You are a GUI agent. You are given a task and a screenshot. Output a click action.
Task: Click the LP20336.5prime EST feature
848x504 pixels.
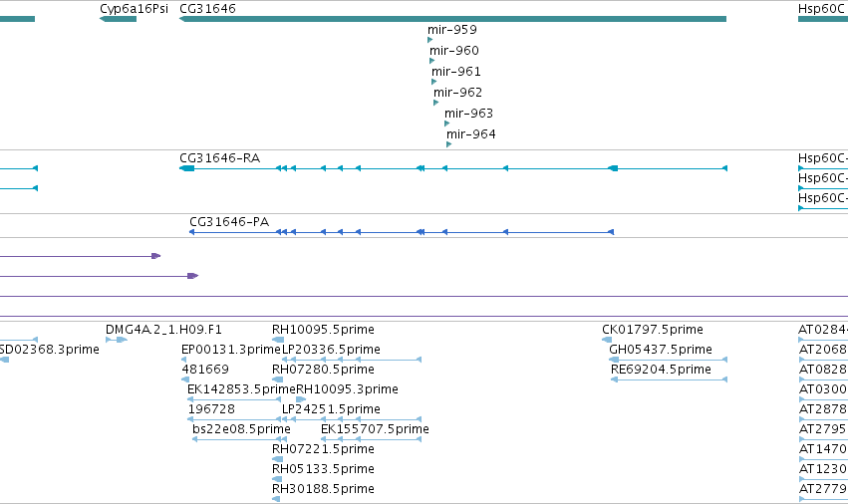point(352,360)
